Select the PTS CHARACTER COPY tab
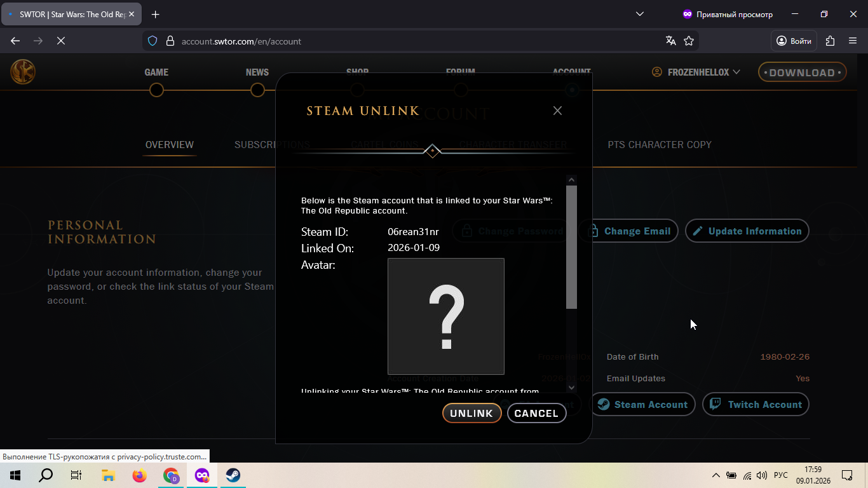The image size is (868, 488). [x=660, y=145]
